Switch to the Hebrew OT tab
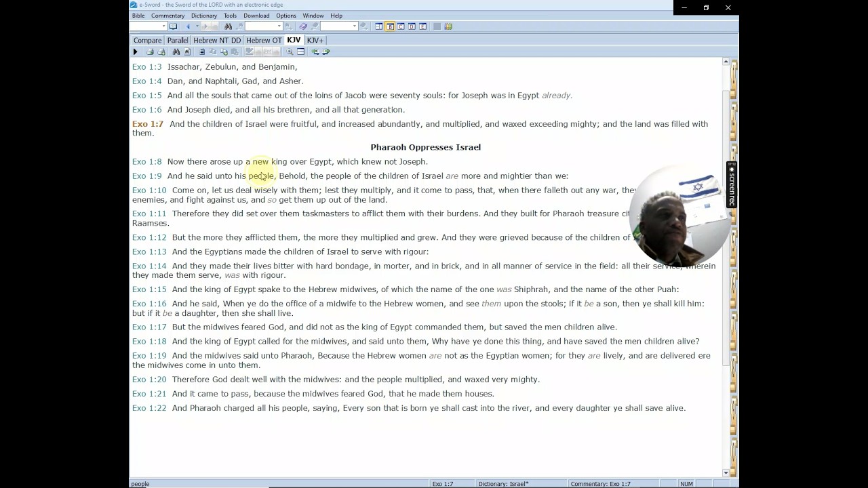The height and width of the screenshot is (488, 868). 264,40
